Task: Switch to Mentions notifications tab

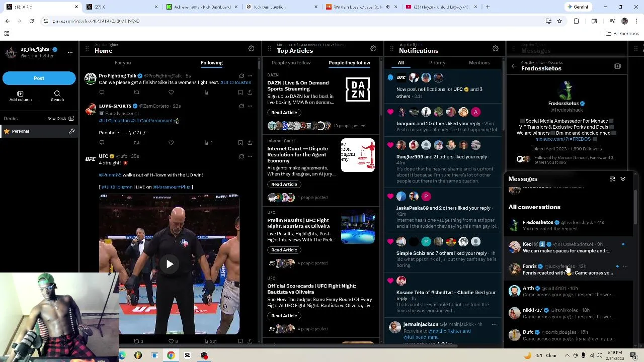Action: pos(479,63)
